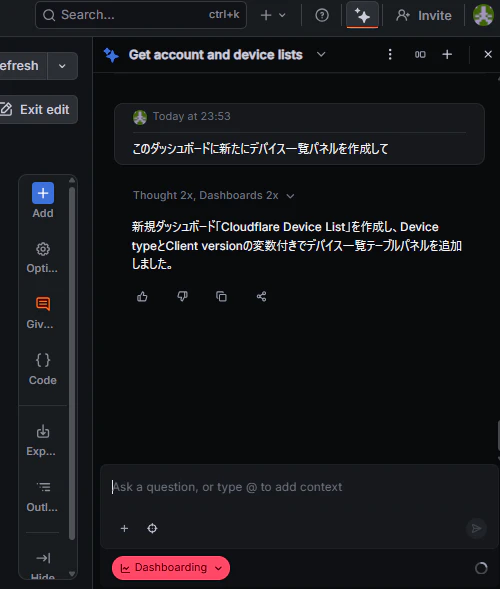Click the Invite button
500x589 pixels.
424,15
